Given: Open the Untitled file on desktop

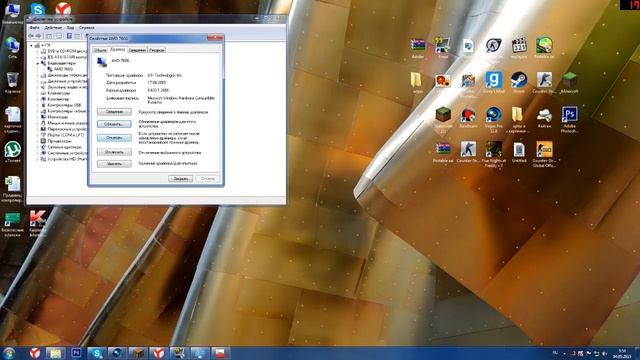Looking at the screenshot, I should (519, 153).
